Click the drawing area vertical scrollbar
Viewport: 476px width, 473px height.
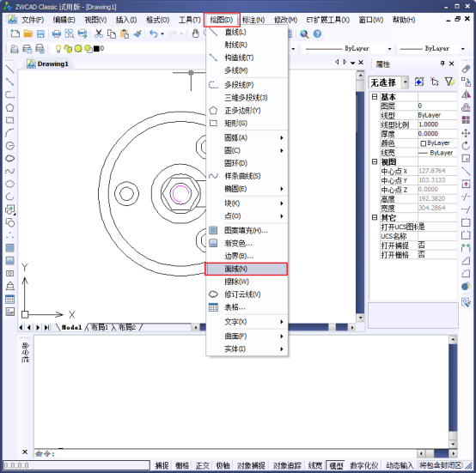(360, 197)
